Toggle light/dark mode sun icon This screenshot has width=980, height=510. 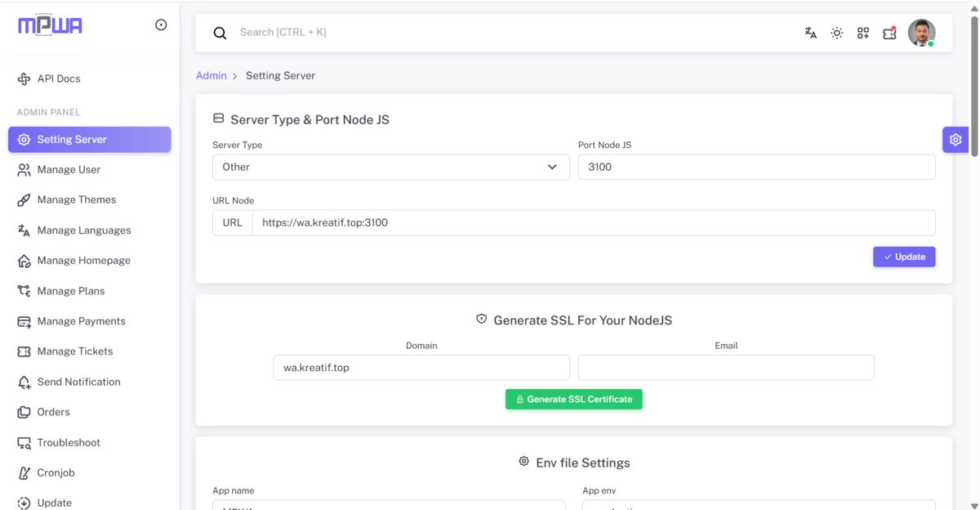click(x=837, y=33)
